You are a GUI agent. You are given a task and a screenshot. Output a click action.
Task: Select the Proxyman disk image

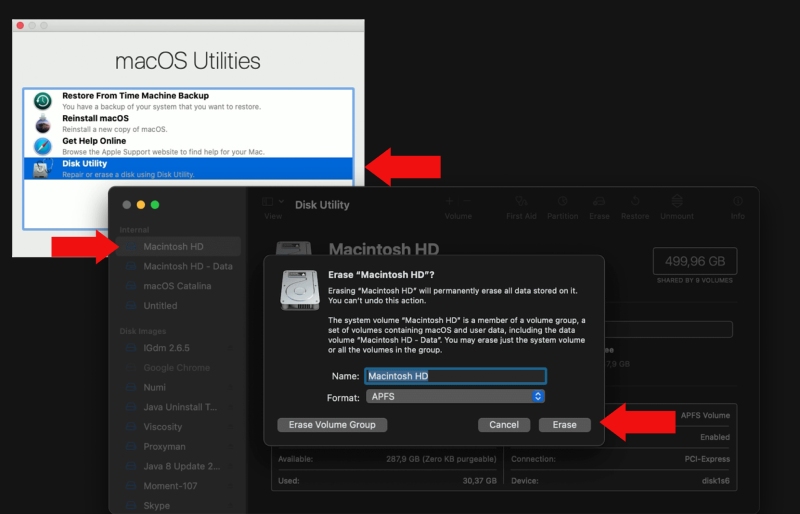point(179,447)
